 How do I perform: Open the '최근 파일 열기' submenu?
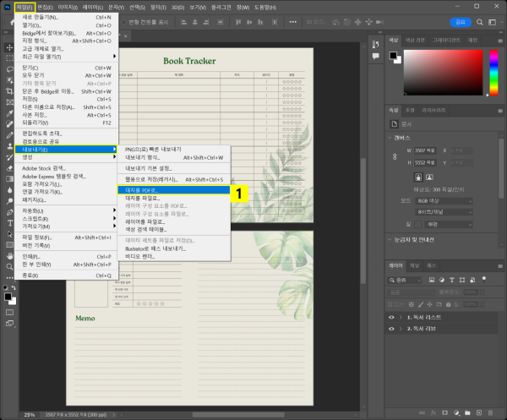click(66, 57)
